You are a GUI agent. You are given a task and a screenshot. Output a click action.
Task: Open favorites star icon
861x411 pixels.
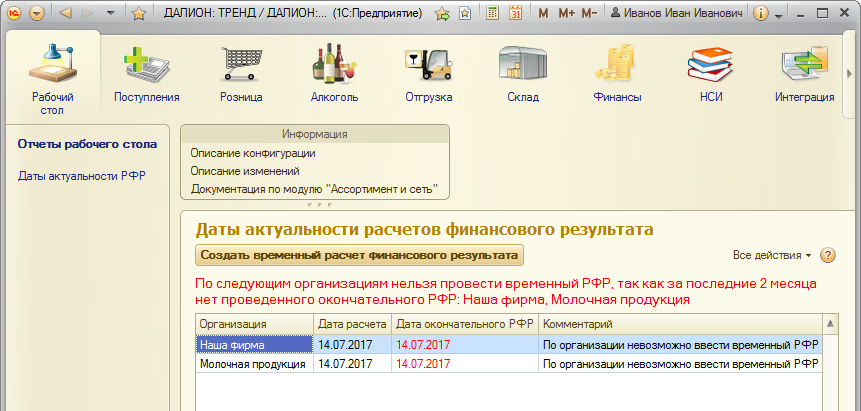(138, 14)
